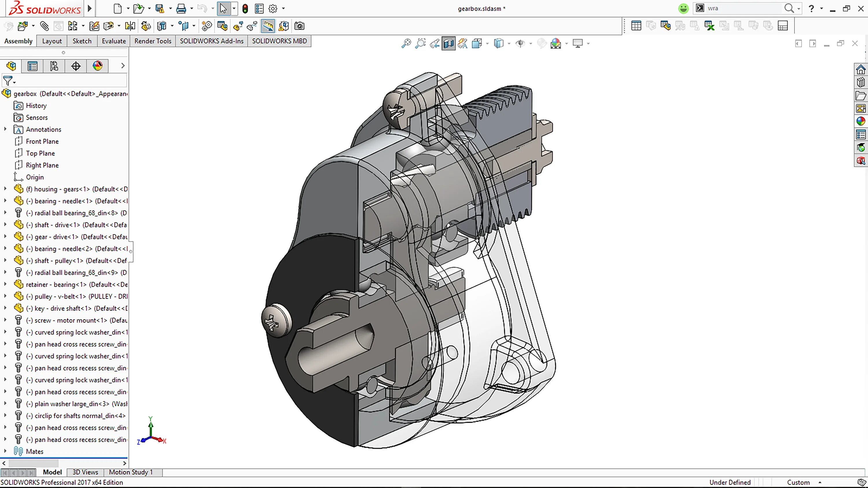Open the Motion Study 1 tab
The height and width of the screenshot is (488, 868).
(131, 472)
